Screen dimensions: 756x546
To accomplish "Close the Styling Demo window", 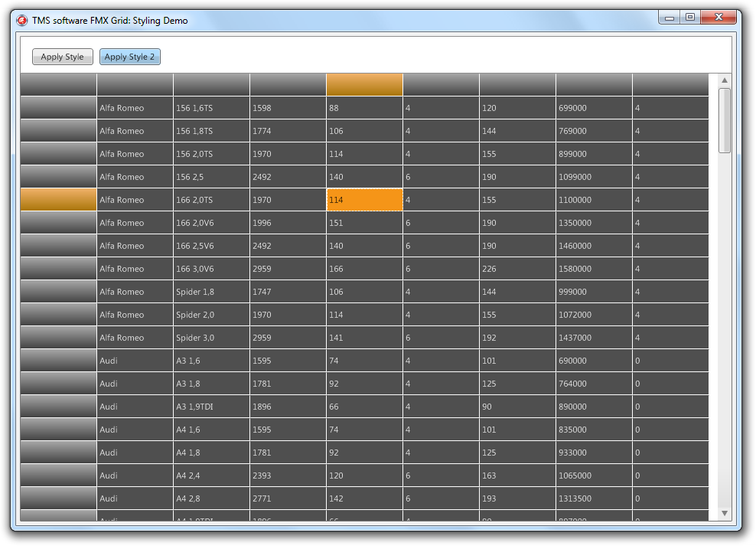I will click(x=719, y=18).
